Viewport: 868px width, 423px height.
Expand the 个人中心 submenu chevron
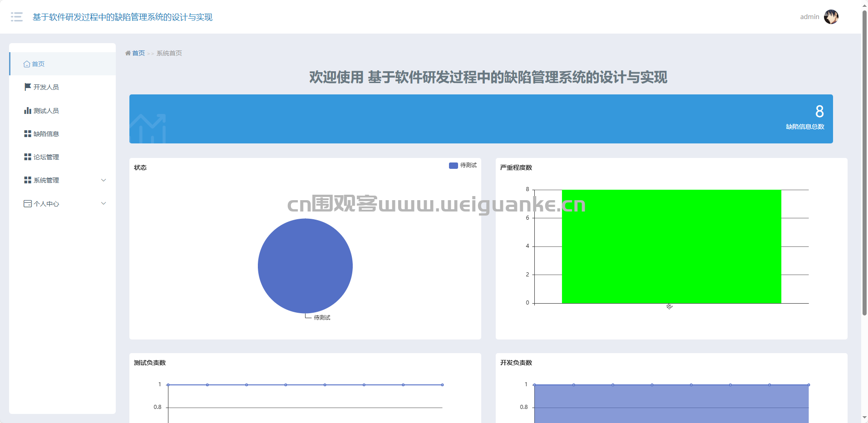(x=104, y=203)
